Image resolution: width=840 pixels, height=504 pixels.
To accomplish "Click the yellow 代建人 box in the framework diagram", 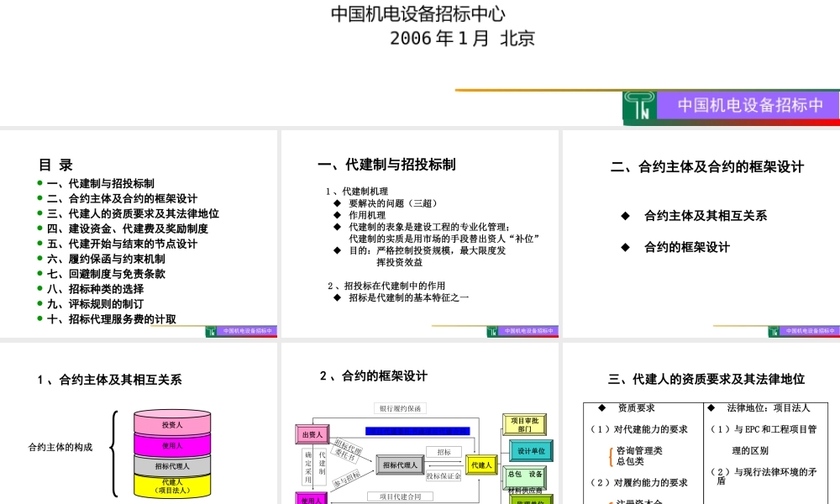I will tap(481, 465).
